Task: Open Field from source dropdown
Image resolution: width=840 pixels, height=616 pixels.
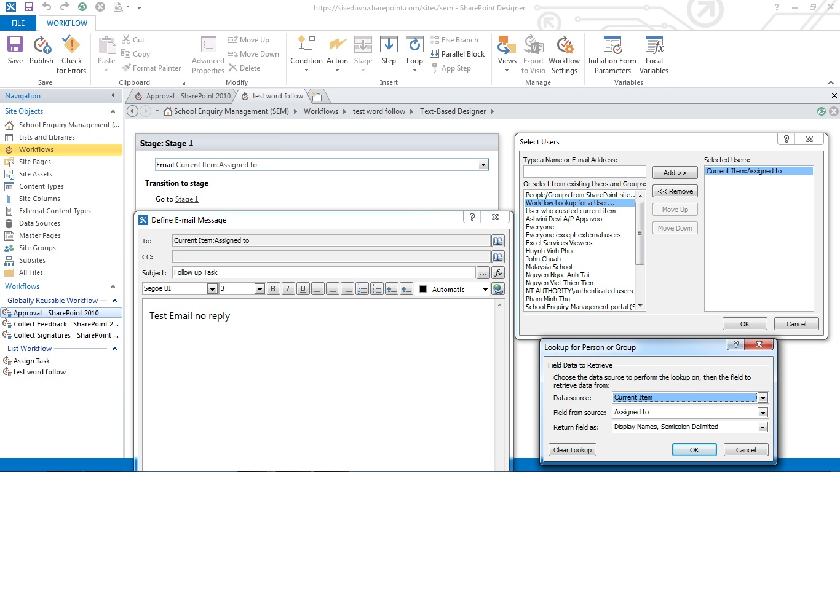Action: click(763, 413)
